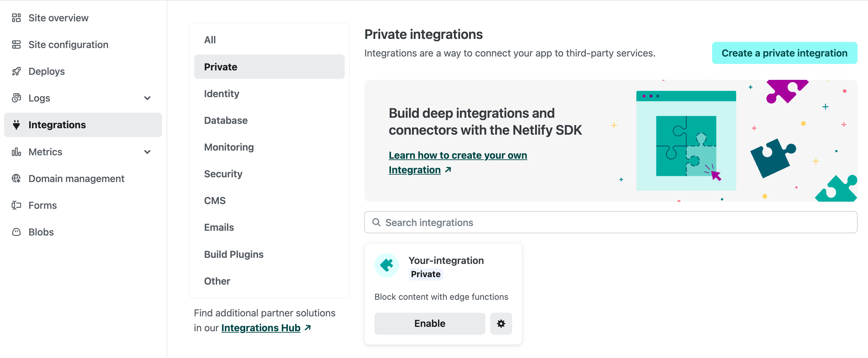Open the Integrations Hub link

pyautogui.click(x=261, y=328)
